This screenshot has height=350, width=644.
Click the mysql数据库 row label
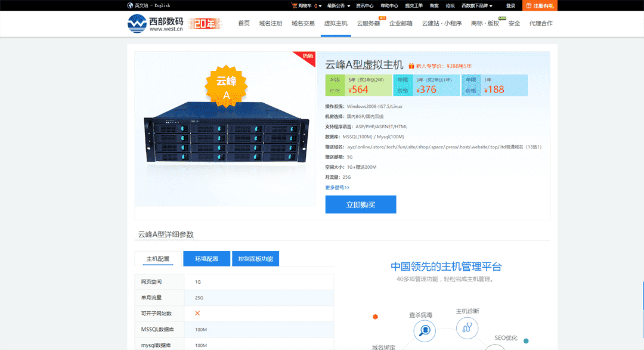(x=156, y=345)
